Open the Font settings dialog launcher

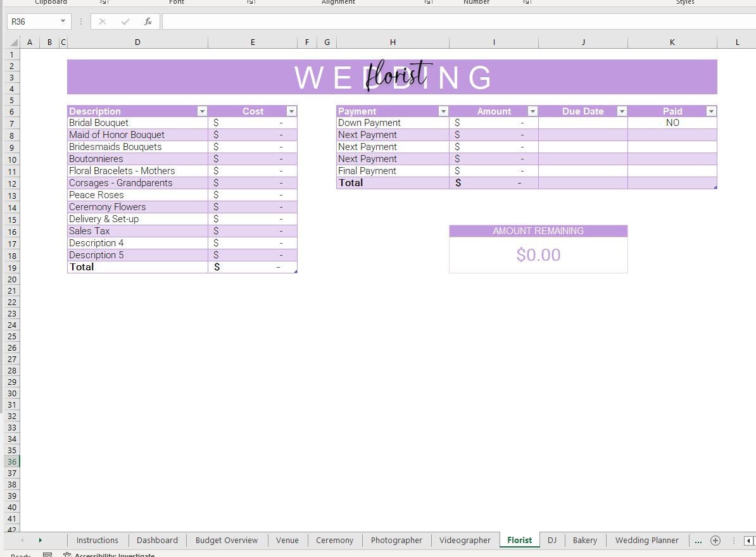(x=251, y=3)
